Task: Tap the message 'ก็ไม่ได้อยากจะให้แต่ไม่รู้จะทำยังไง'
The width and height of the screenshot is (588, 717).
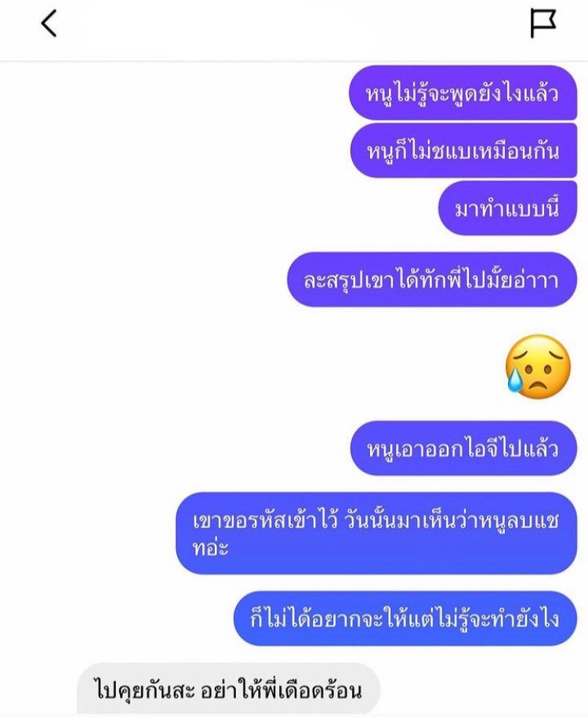Action: click(405, 618)
